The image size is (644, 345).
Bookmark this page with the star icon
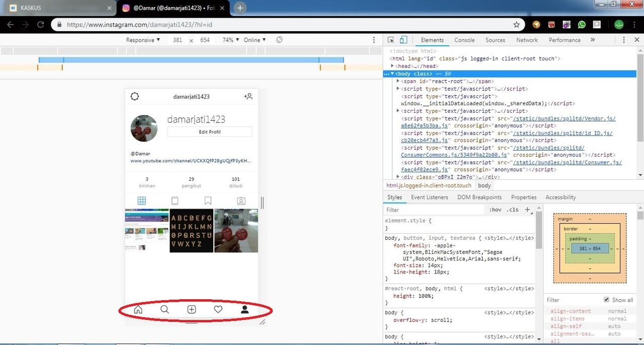tap(516, 24)
